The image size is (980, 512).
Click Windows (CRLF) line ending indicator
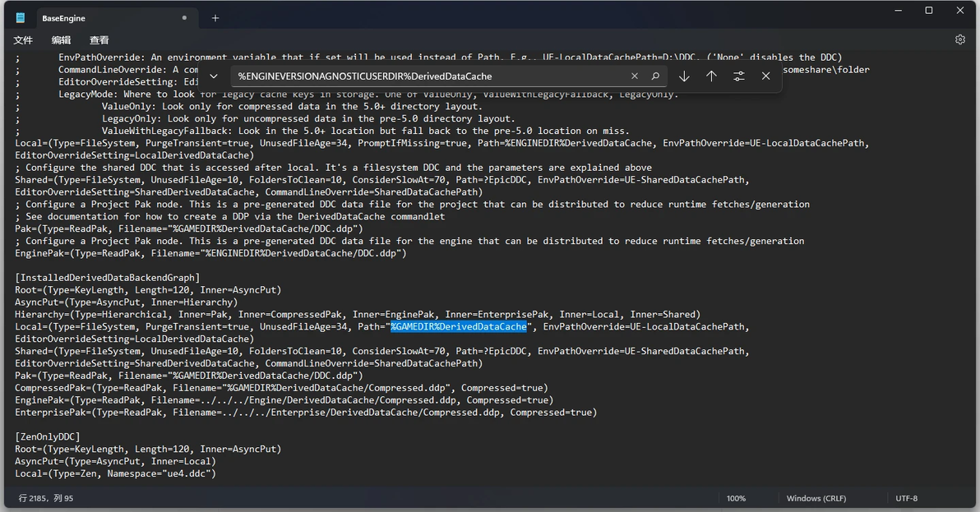click(816, 498)
